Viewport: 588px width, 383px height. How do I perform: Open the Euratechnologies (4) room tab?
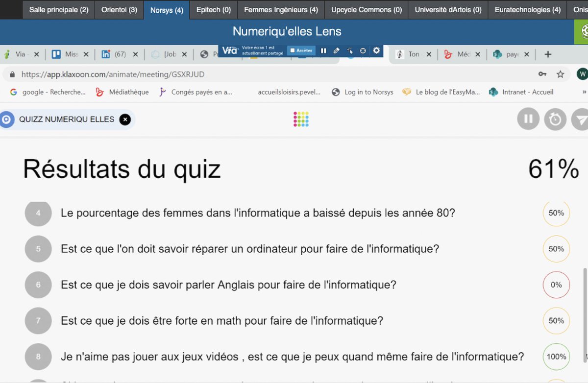[x=528, y=9]
